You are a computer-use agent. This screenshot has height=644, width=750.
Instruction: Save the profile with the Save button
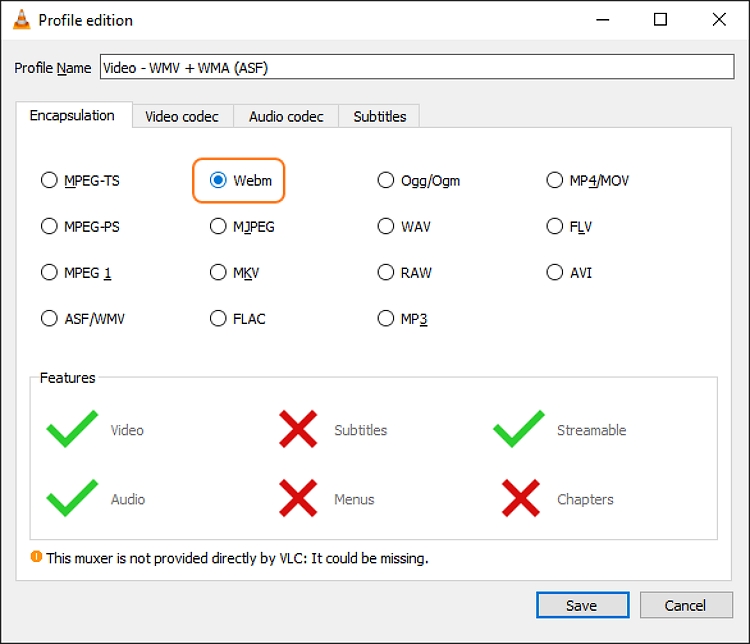(x=582, y=605)
